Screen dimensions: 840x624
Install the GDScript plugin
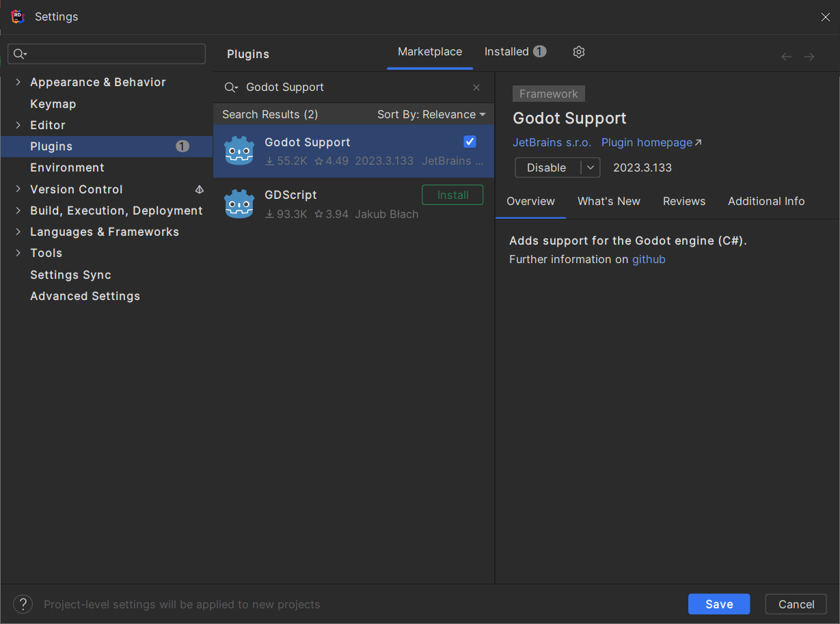tap(452, 195)
